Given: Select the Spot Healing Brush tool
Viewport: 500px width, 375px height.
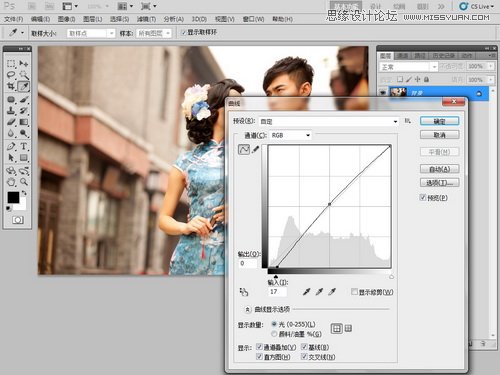Looking at the screenshot, I should point(11,99).
